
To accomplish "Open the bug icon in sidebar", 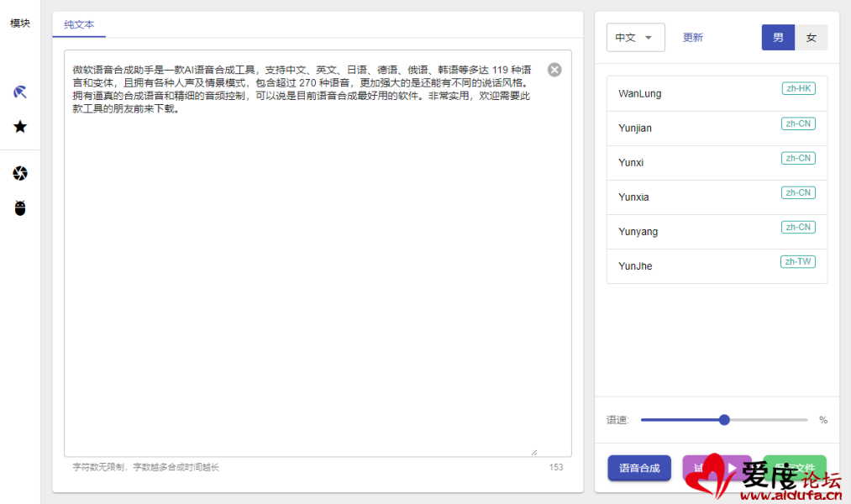I will pyautogui.click(x=20, y=207).
